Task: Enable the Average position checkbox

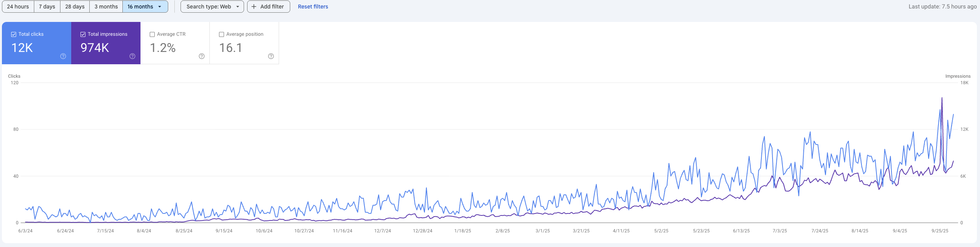Action: coord(222,34)
